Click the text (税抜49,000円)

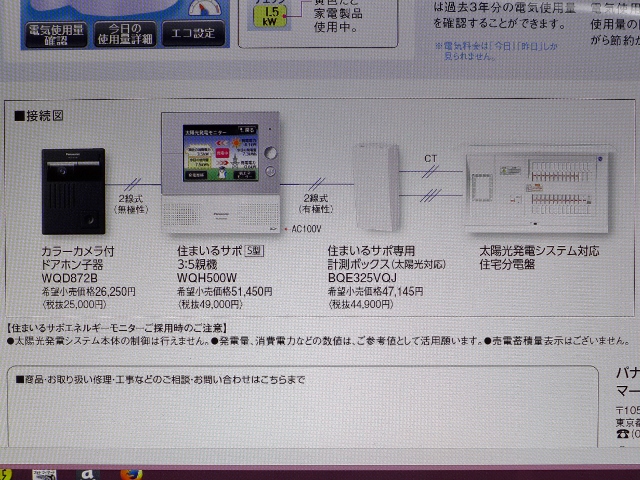point(210,304)
